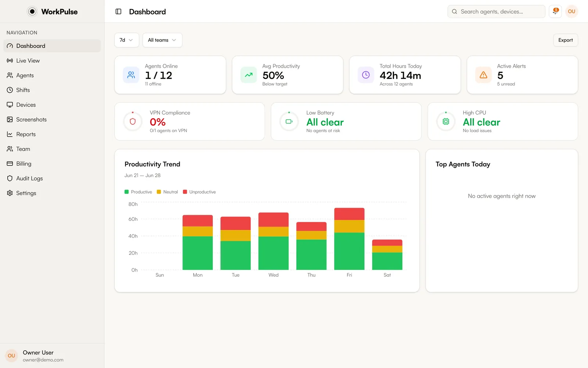588x368 pixels.
Task: Click the Saturday bar in Productivity Trend
Action: coord(387,255)
